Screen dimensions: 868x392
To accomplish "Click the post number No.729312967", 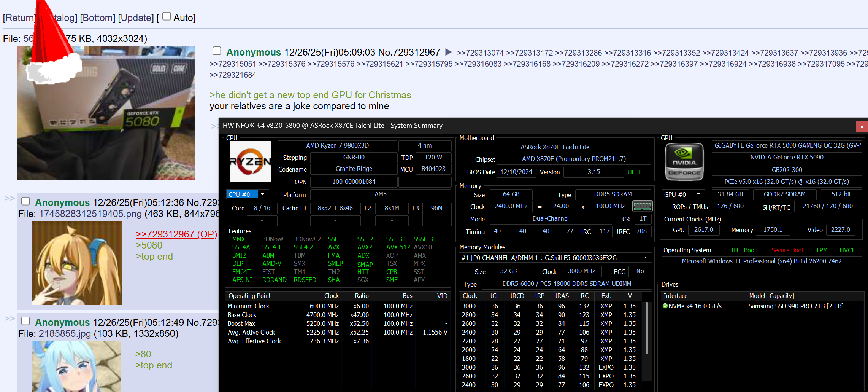I will (409, 52).
